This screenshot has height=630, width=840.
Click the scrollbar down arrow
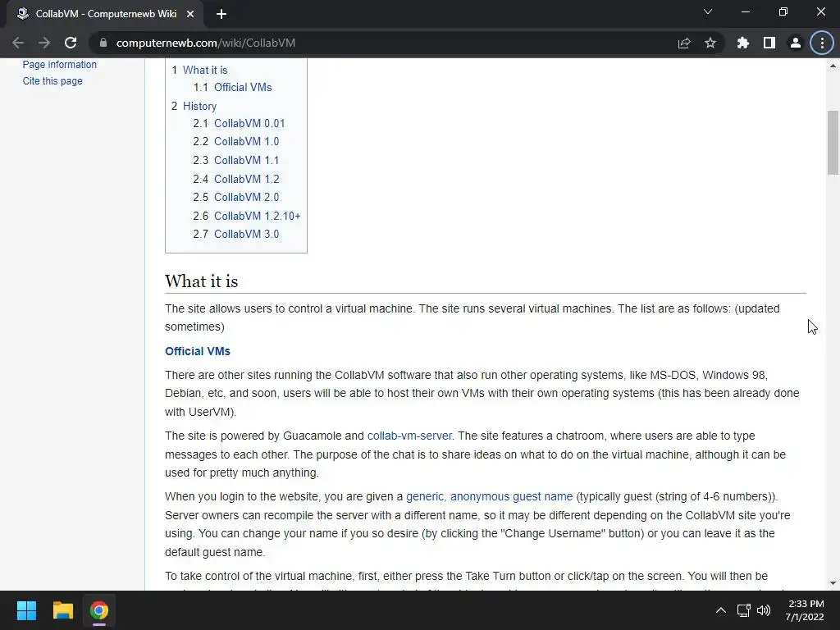tap(833, 583)
